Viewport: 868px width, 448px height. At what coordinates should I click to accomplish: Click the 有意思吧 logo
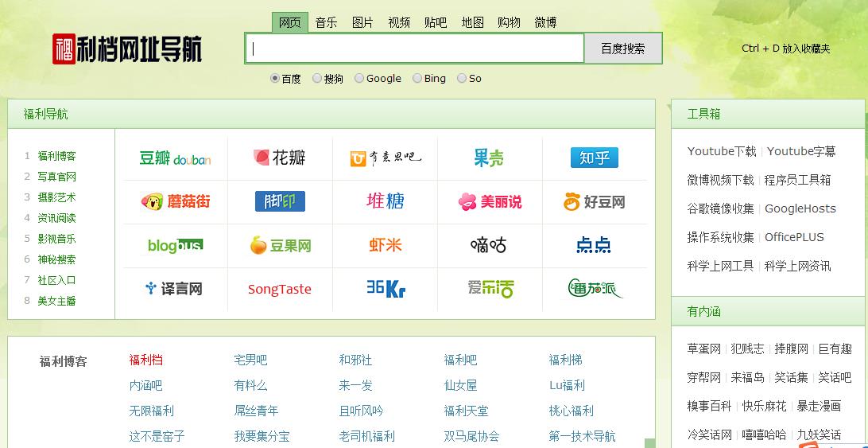click(x=386, y=158)
